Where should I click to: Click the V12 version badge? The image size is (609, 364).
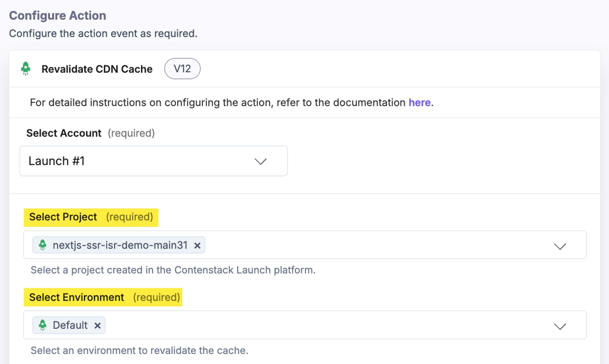tap(182, 68)
